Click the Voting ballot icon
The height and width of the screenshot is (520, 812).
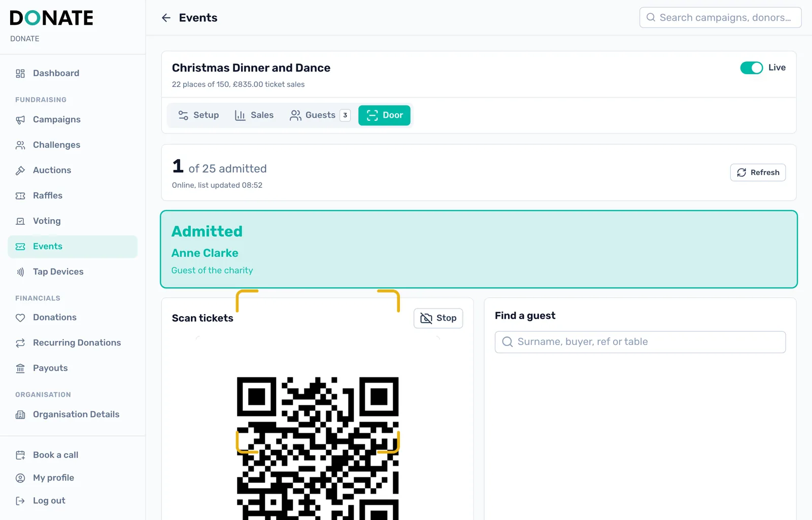[x=20, y=221]
